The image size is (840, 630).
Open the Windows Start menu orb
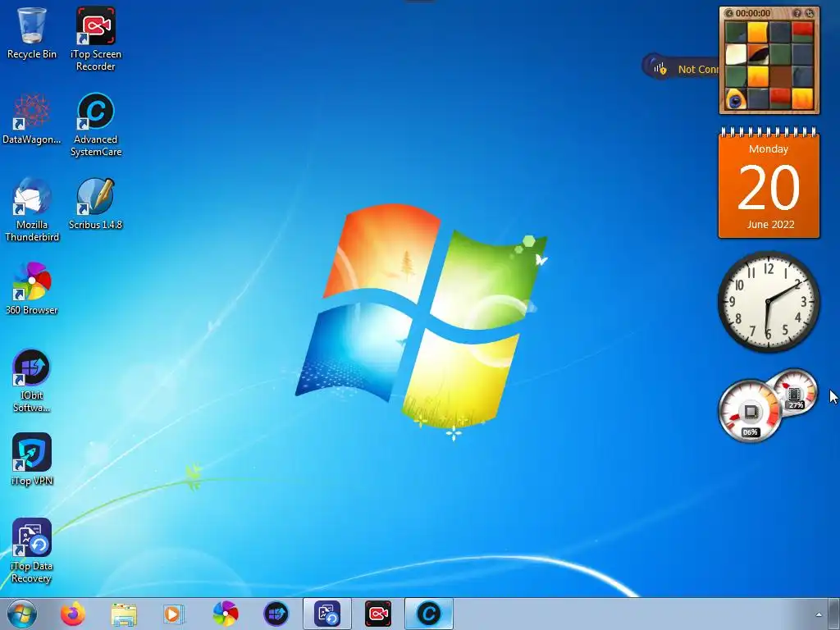pos(22,614)
